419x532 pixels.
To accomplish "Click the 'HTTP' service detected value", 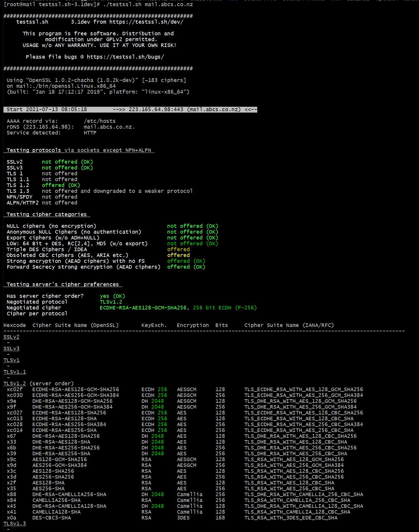I will tap(90, 133).
